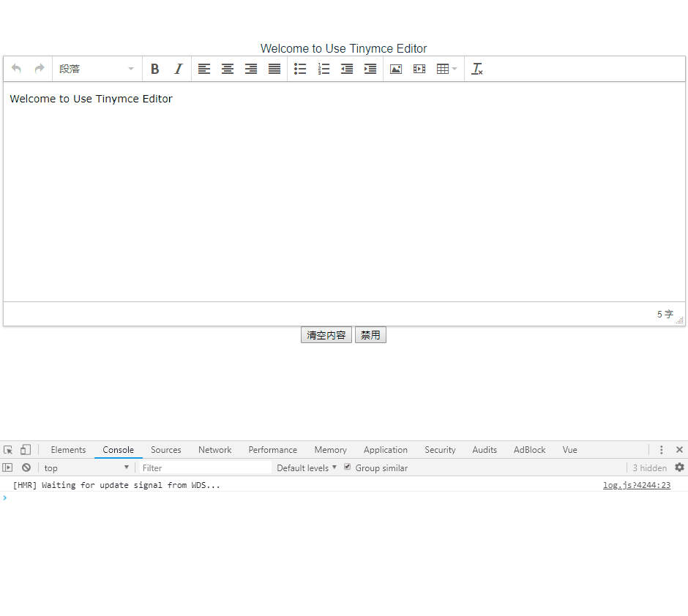Open the AdBlock tab
688x616 pixels.
[x=529, y=450]
